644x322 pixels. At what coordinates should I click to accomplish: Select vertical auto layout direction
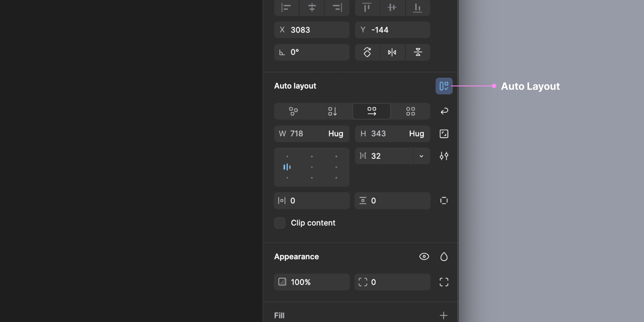[332, 111]
